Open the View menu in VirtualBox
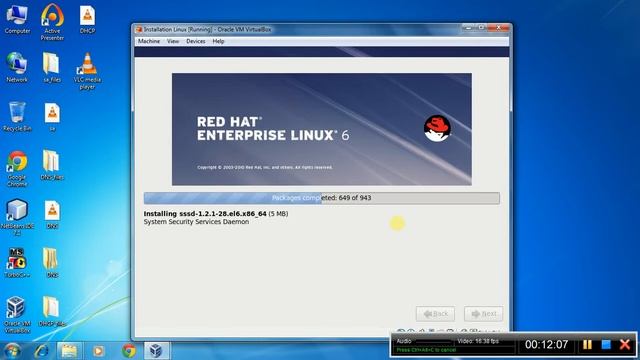 (x=173, y=41)
